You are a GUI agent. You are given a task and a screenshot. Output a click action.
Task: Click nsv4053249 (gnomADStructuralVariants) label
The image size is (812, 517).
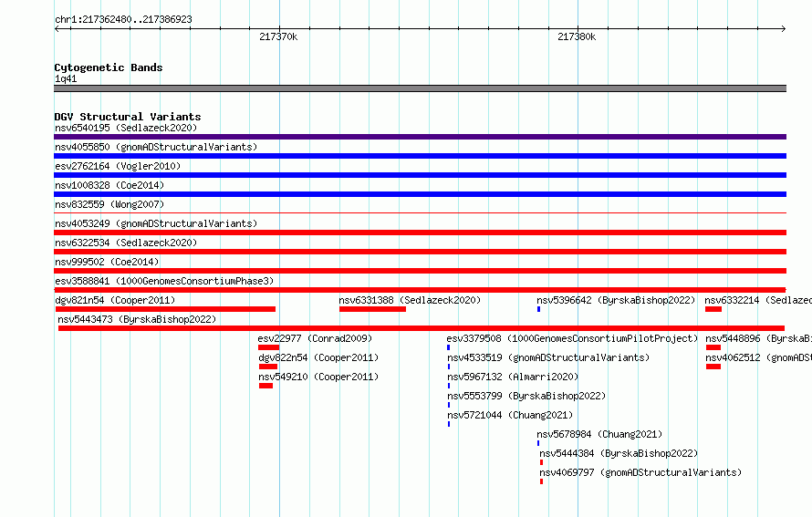click(x=156, y=223)
